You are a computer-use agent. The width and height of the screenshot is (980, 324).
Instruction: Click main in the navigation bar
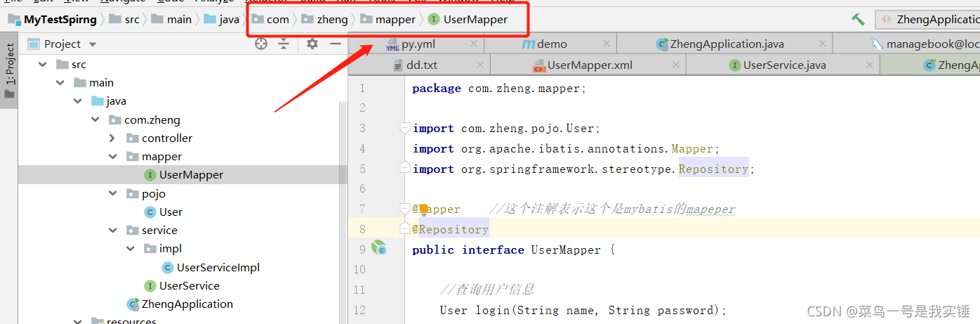[x=172, y=20]
